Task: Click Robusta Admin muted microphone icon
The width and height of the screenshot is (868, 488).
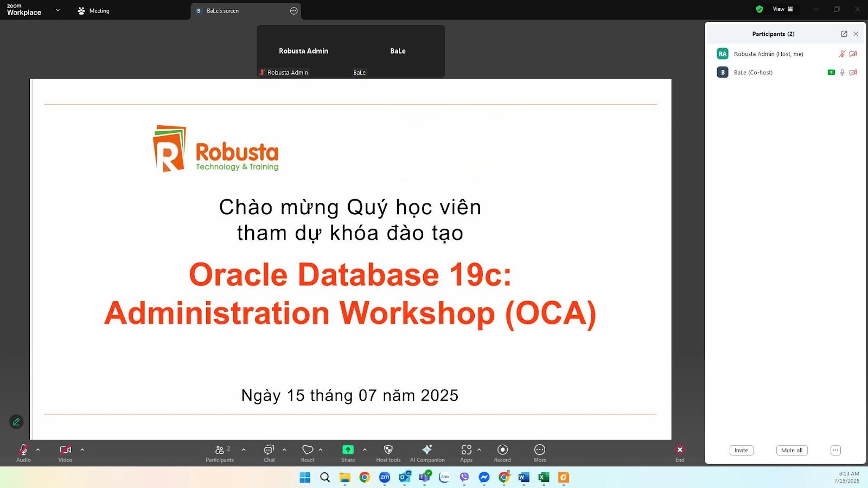Action: [842, 54]
